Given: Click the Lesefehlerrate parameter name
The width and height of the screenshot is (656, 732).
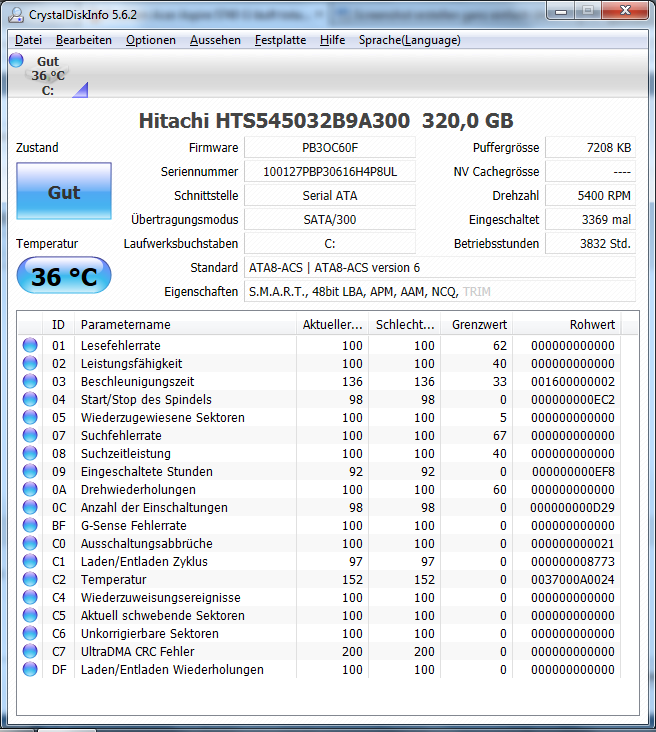Looking at the screenshot, I should 120,345.
